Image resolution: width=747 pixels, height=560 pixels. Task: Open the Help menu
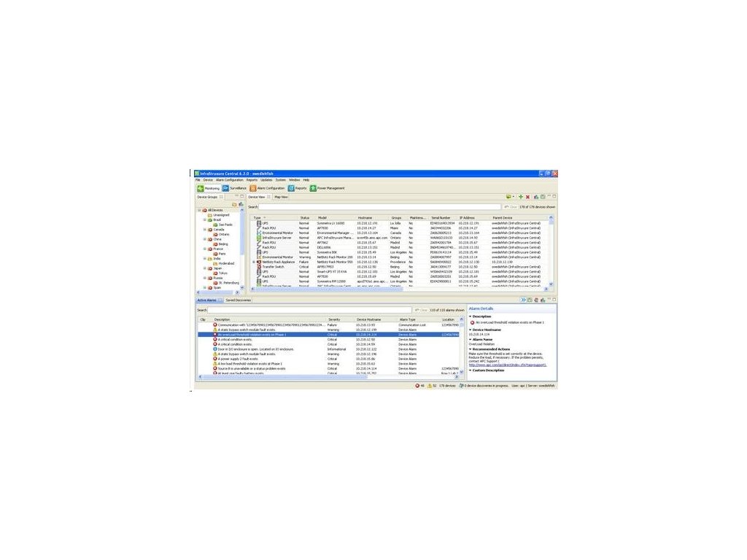click(x=306, y=180)
